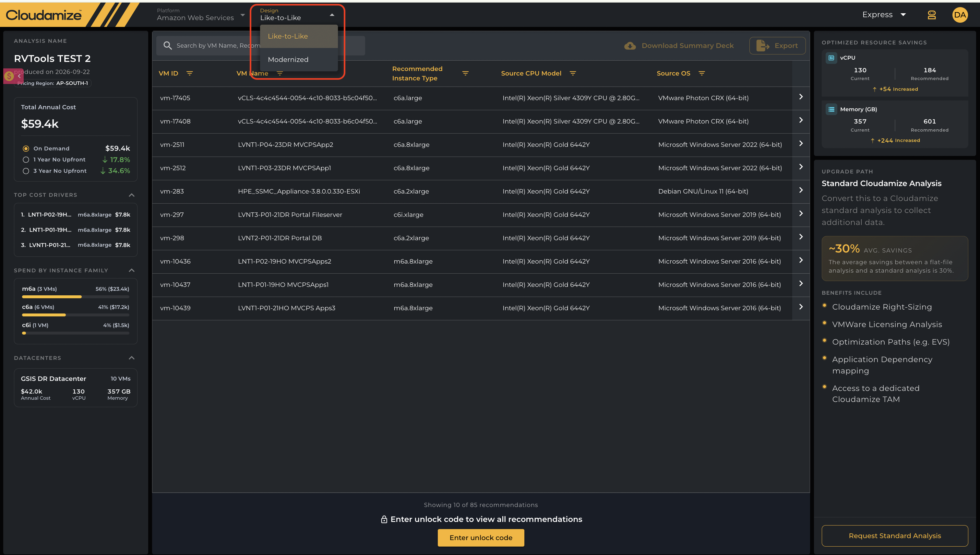Click the dollar sign sidebar collapse tab
980x555 pixels.
(13, 76)
